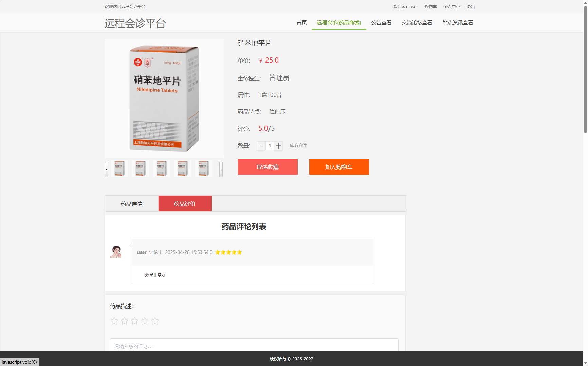Select the first star under 药品描述
The image size is (588, 366).
[x=114, y=321]
